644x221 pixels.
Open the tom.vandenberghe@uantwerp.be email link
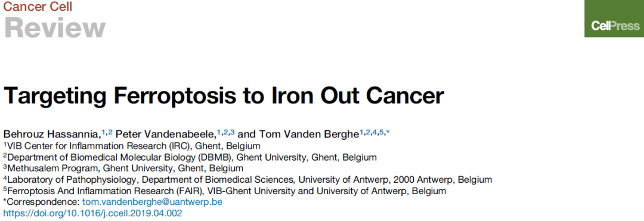153,202
